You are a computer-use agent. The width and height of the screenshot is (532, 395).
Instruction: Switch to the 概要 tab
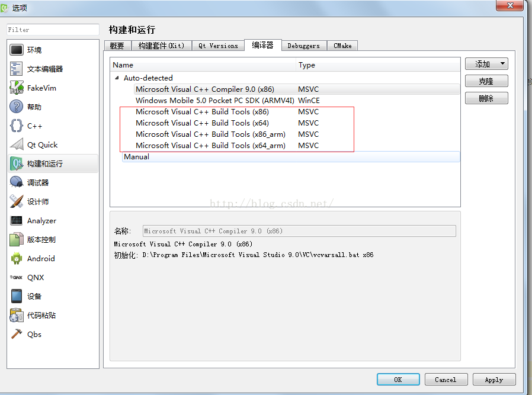tap(117, 46)
